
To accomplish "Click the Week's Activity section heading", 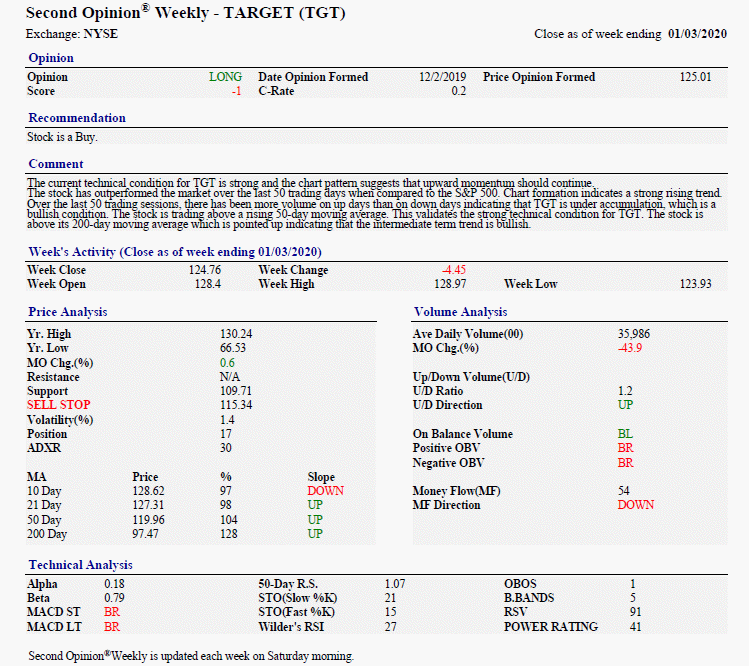I will 175,252.
